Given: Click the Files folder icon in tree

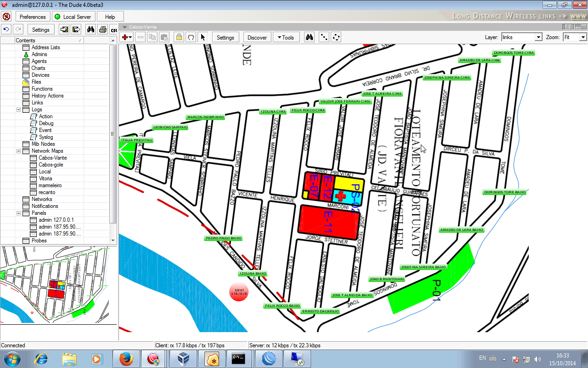Looking at the screenshot, I should tap(26, 82).
